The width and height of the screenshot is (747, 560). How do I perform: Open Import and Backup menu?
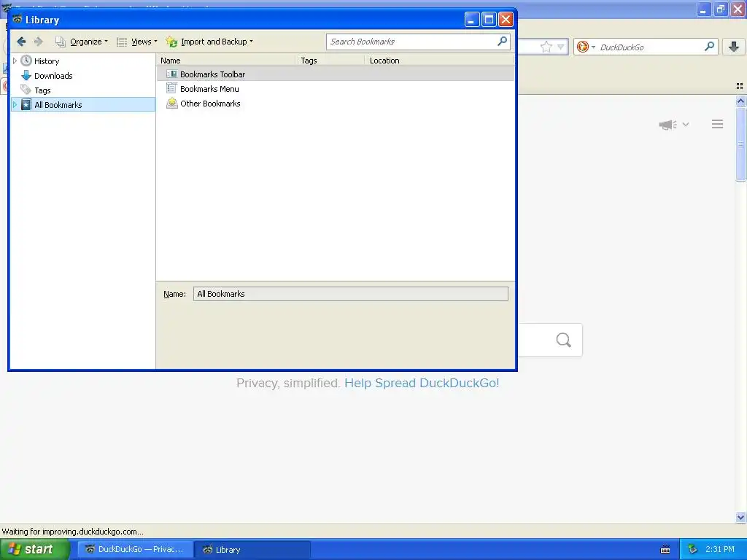[209, 42]
